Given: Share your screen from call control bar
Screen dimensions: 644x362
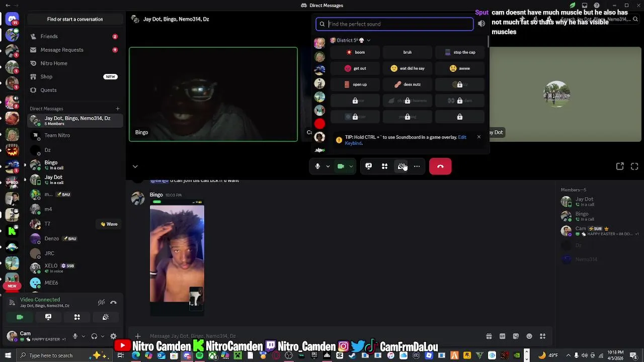Looking at the screenshot, I should (x=368, y=166).
